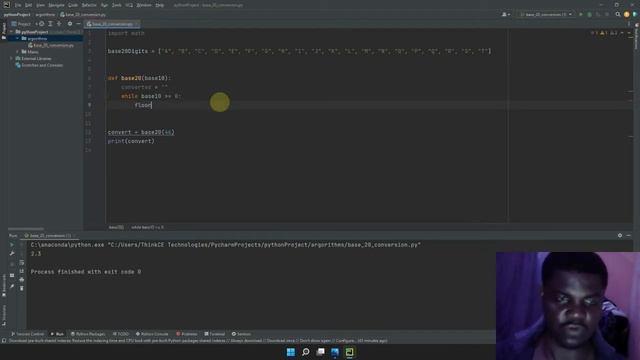Click the argorithms breadcrumb
This screenshot has width=640, height=360.
coord(45,15)
